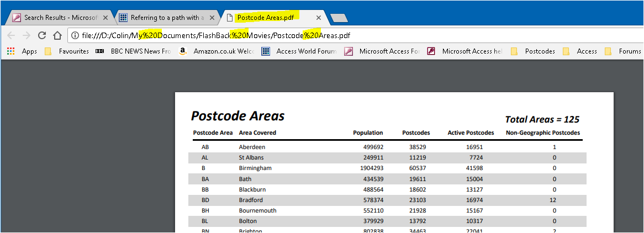Click the browser Back arrow
Image resolution: width=644 pixels, height=233 pixels.
click(11, 35)
